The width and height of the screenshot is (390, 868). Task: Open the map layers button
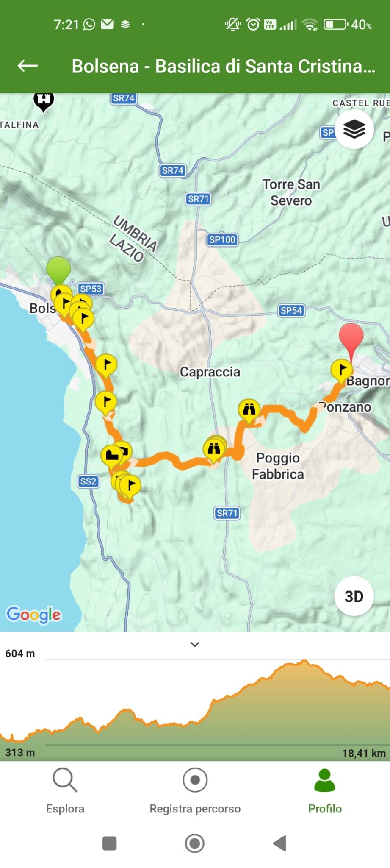click(354, 129)
